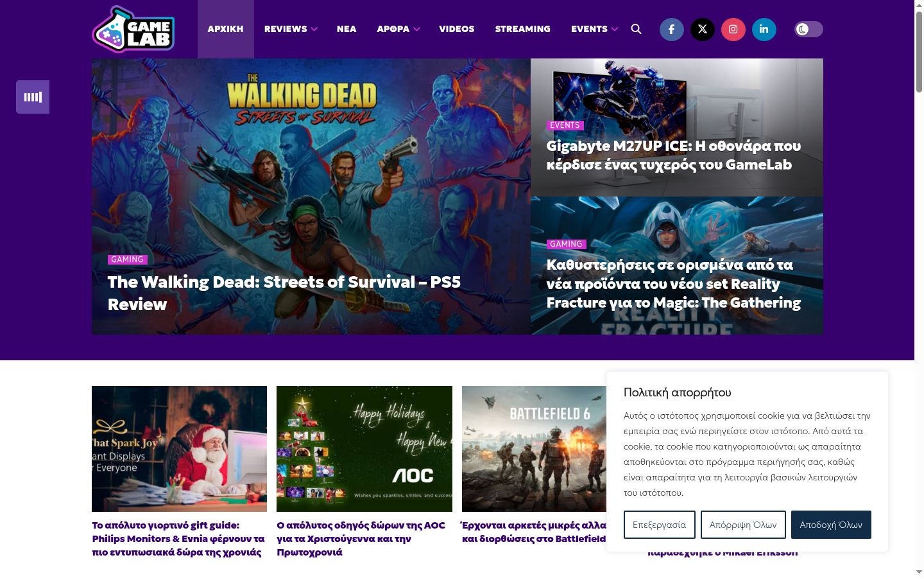Viewport: 924px width, 578px height.
Task: Click the scrollbar up arrow
Action: [919, 5]
